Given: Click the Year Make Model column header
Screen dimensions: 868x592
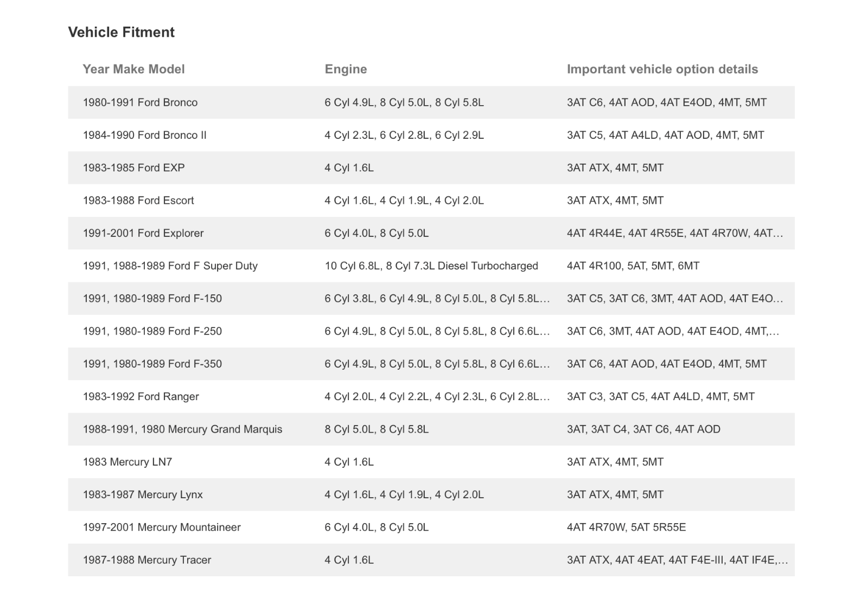Looking at the screenshot, I should point(133,69).
